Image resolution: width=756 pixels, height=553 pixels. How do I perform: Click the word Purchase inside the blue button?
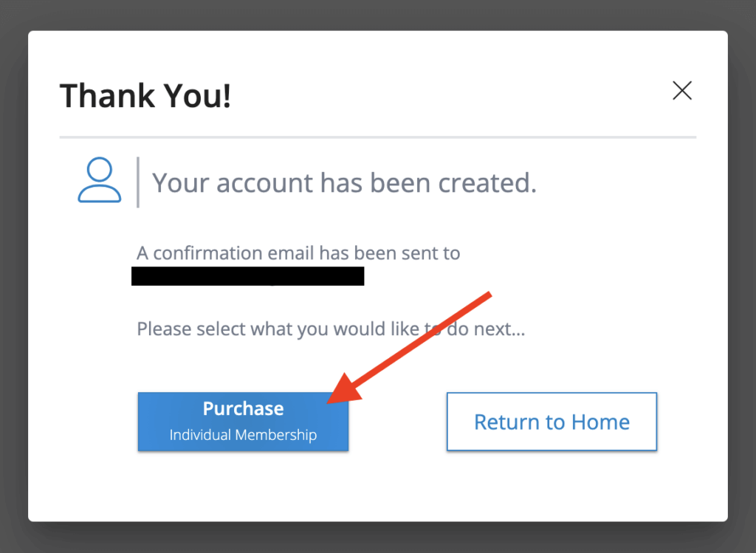coord(243,408)
